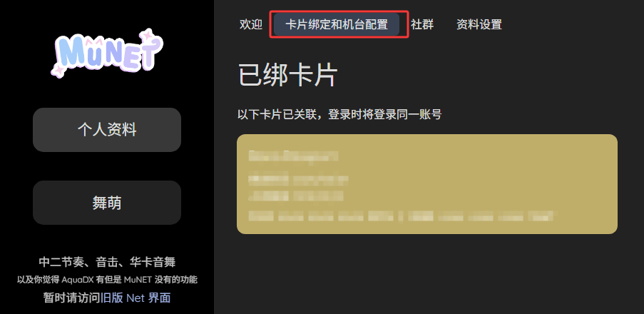Select the 卡片绑定和机台配置 tab
644x314 pixels.
(x=337, y=25)
